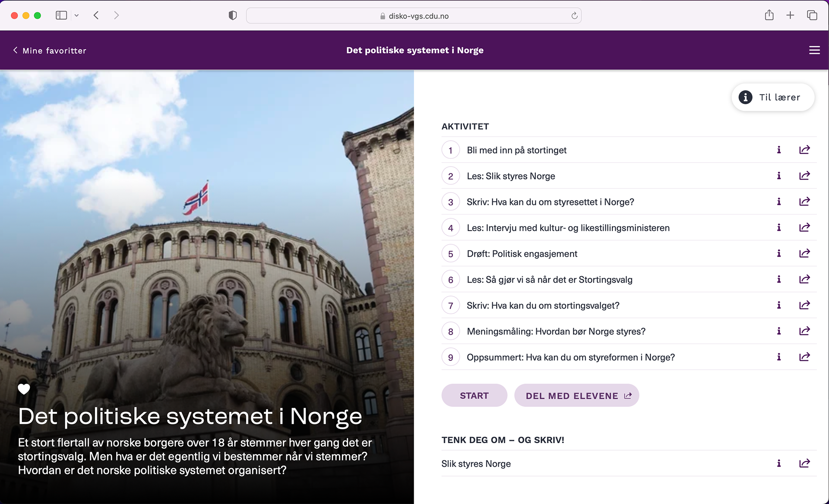Viewport: 829px width, 504px height.
Task: Focus the address bar disko-vgs.cdu.no
Action: pyautogui.click(x=414, y=16)
